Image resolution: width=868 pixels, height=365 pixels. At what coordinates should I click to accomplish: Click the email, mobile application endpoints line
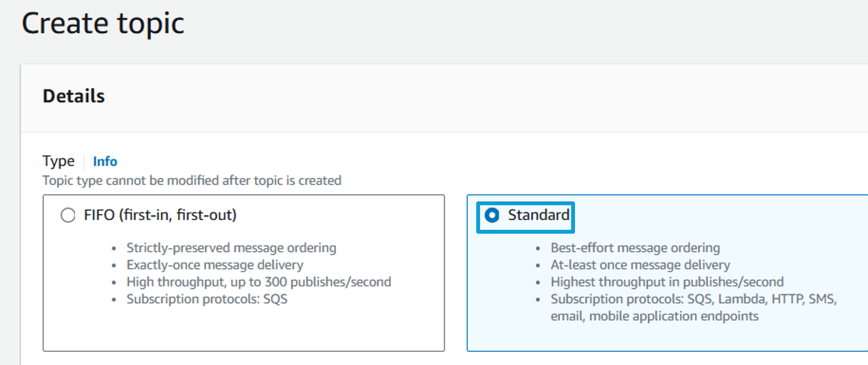point(655,316)
